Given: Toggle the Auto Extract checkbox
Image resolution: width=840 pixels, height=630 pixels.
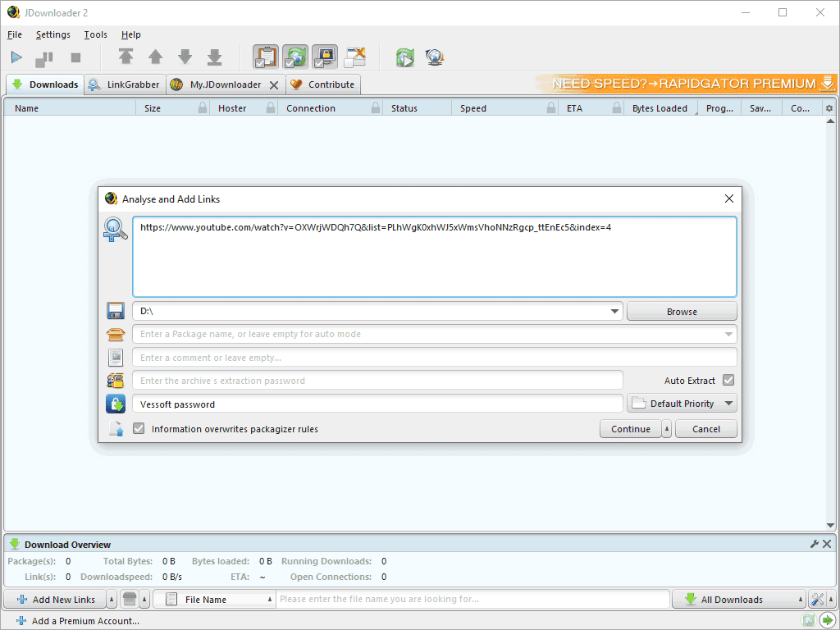Looking at the screenshot, I should pos(728,381).
